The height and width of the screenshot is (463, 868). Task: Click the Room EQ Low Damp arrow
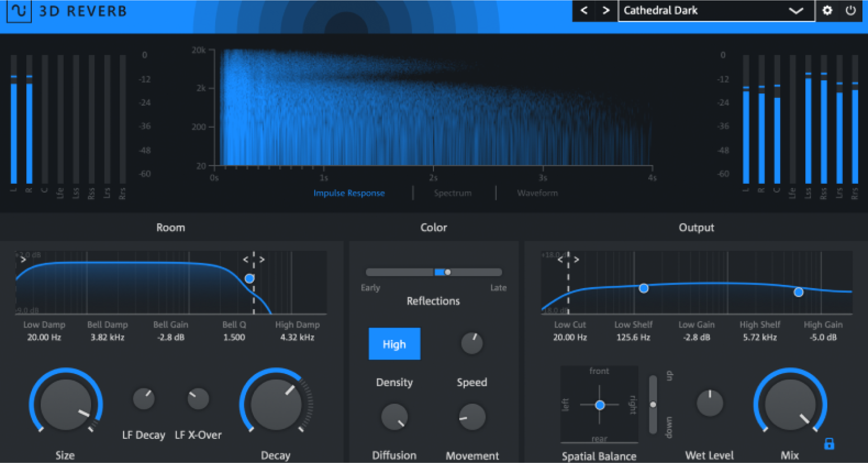click(x=23, y=259)
